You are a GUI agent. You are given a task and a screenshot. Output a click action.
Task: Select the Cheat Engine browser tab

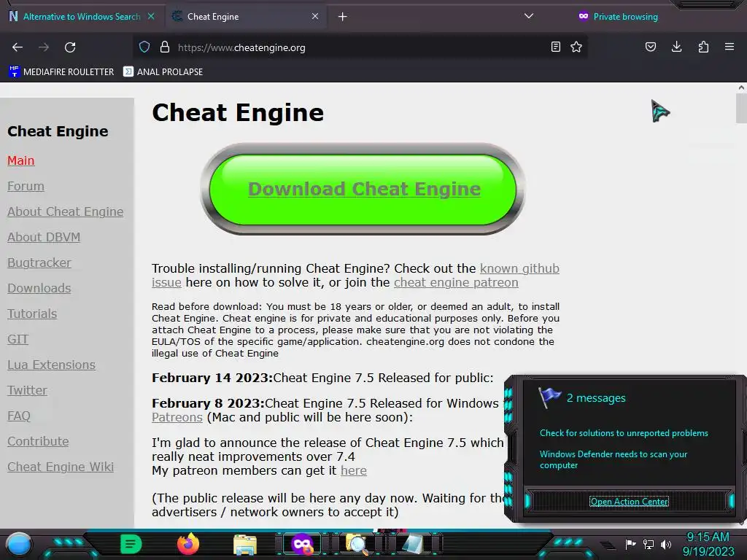[245, 17]
